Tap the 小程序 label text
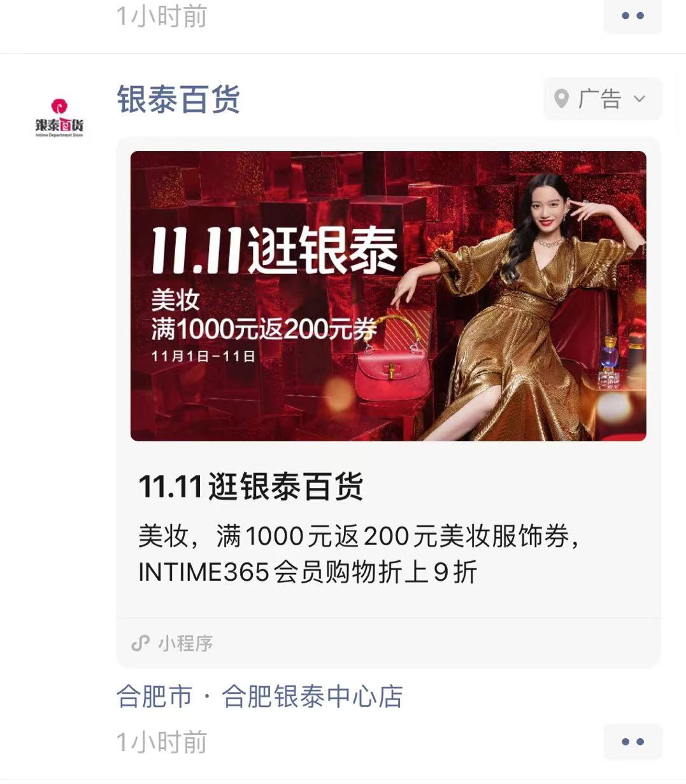 185,643
